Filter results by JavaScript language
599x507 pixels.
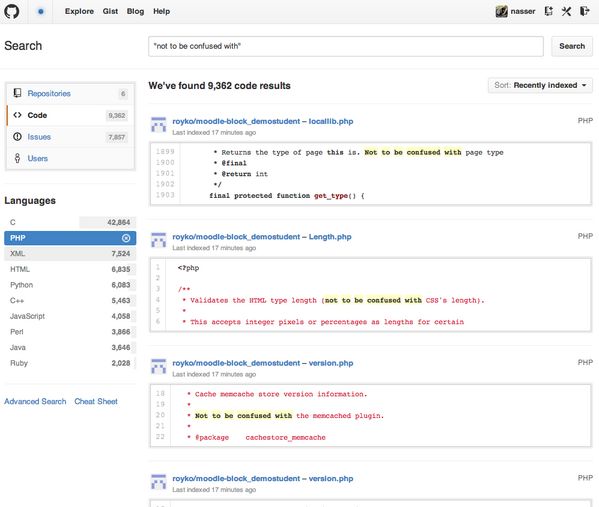point(70,316)
